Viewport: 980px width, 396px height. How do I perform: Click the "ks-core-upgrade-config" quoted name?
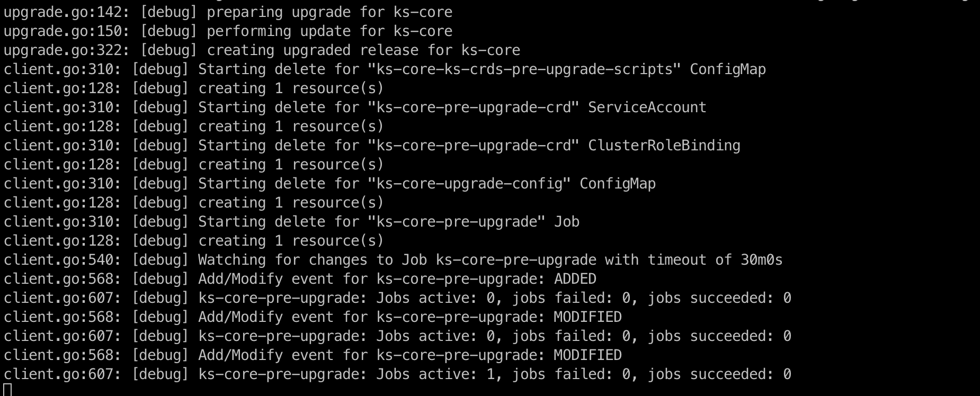469,184
